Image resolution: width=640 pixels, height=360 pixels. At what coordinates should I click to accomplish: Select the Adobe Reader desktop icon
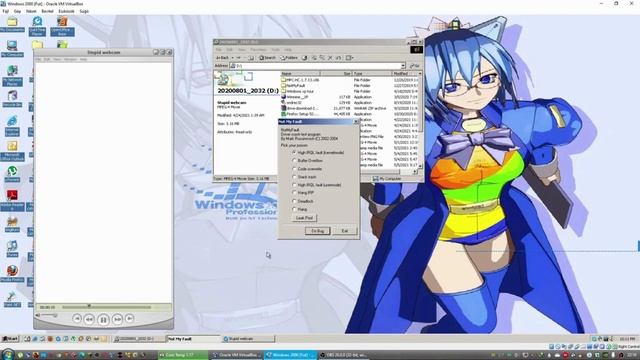point(12,200)
